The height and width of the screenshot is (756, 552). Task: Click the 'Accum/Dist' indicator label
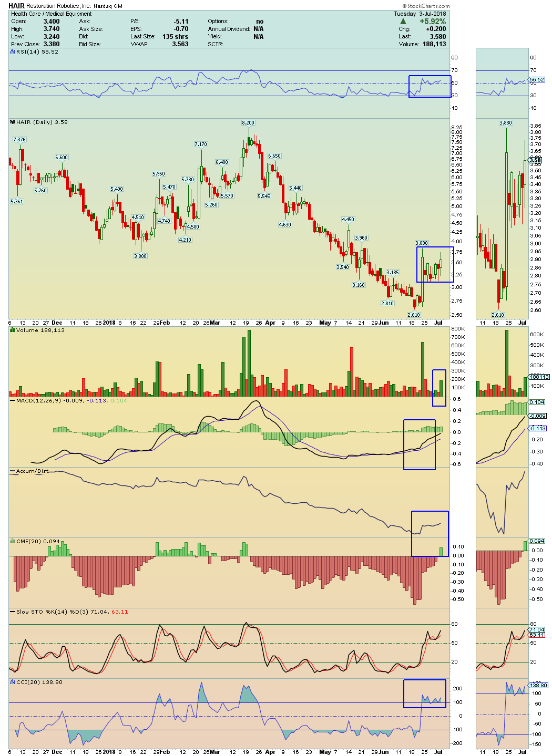coord(32,471)
